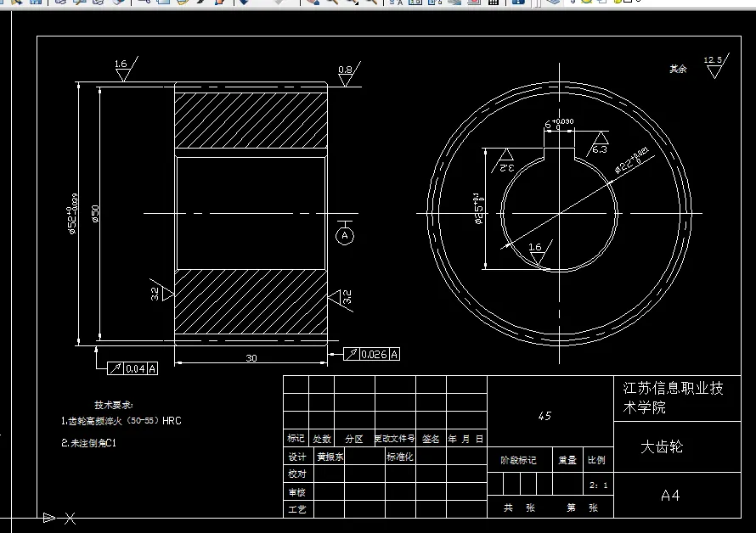Select the scale value 2:1
This screenshot has width=756, height=533.
[x=598, y=485]
